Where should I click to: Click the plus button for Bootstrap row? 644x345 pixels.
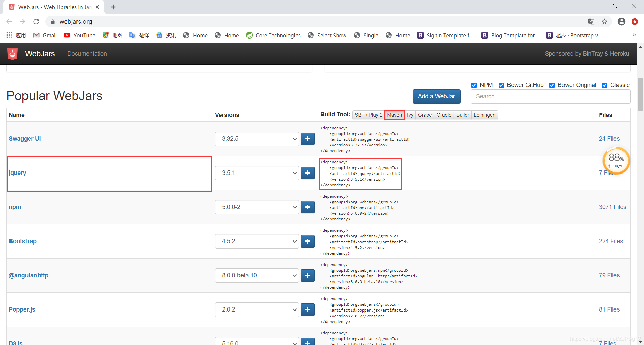307,241
